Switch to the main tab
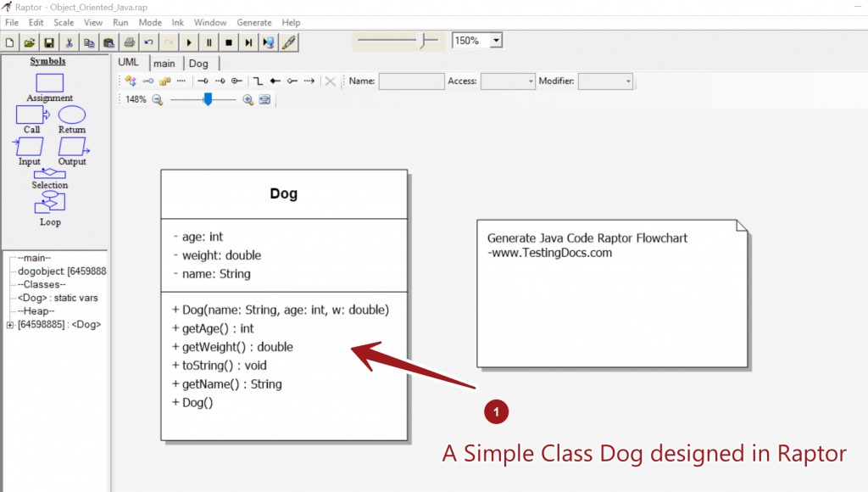Viewport: 868px width, 492px height. click(x=164, y=64)
